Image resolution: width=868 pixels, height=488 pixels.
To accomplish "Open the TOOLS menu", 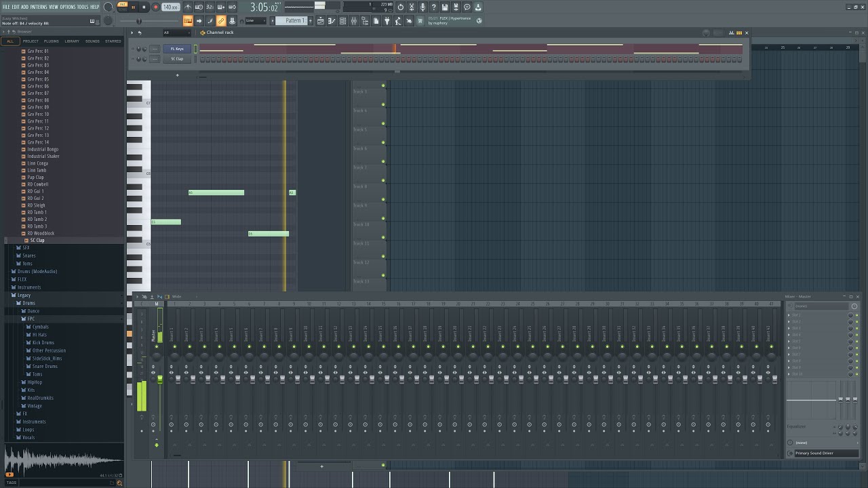I will click(x=83, y=7).
